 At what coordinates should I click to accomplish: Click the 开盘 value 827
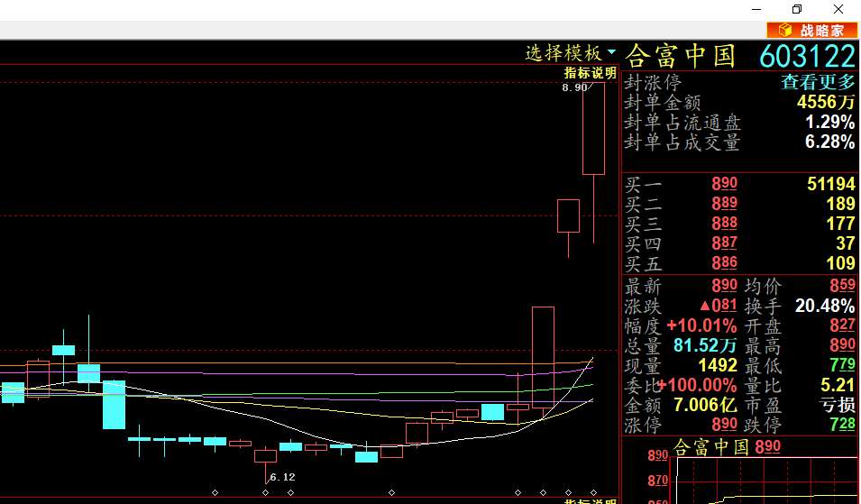843,325
